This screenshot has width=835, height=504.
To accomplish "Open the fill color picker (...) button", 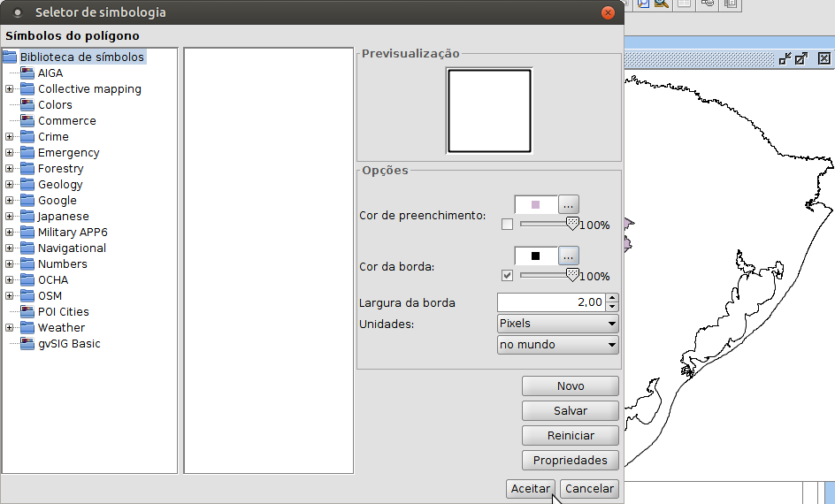I will pyautogui.click(x=568, y=205).
